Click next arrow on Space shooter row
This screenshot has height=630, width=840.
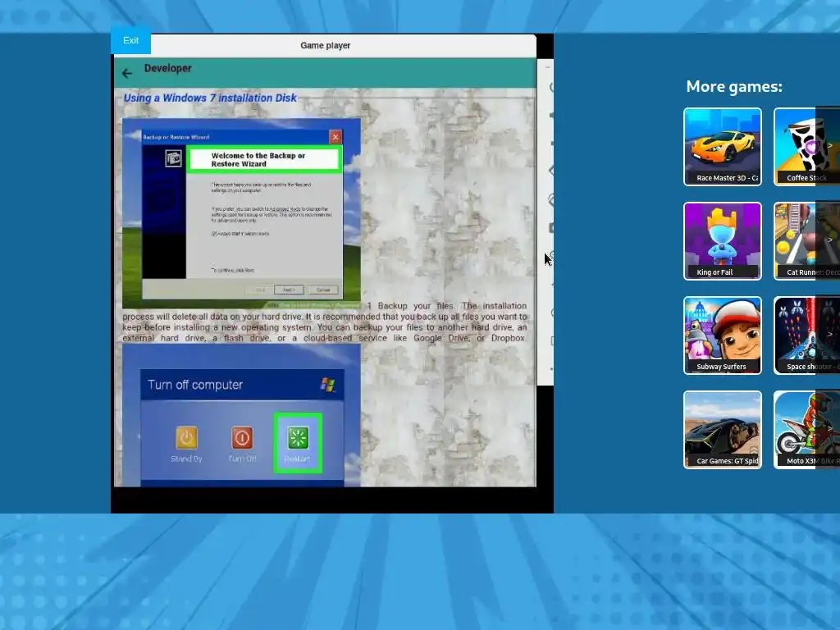829,335
